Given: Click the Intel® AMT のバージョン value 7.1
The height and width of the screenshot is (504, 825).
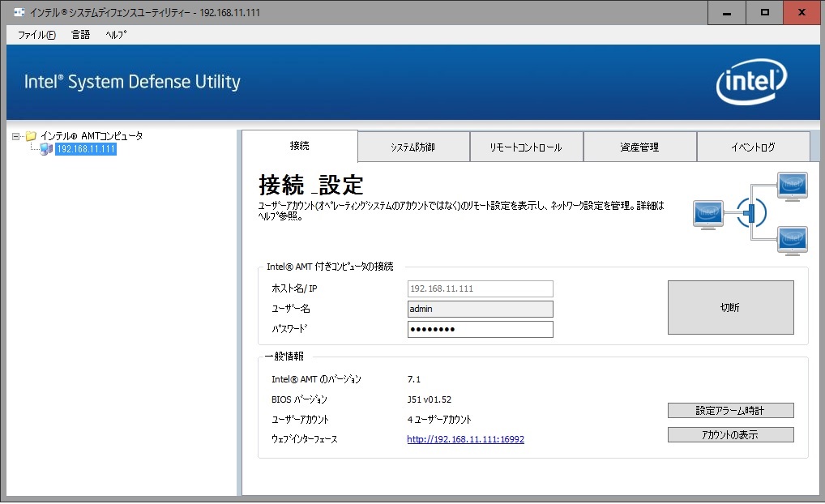Looking at the screenshot, I should tap(414, 379).
